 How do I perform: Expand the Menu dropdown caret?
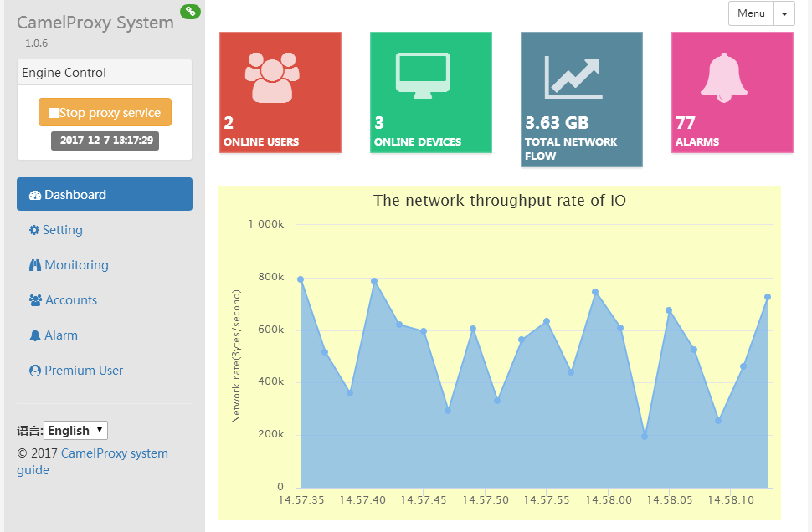(784, 13)
